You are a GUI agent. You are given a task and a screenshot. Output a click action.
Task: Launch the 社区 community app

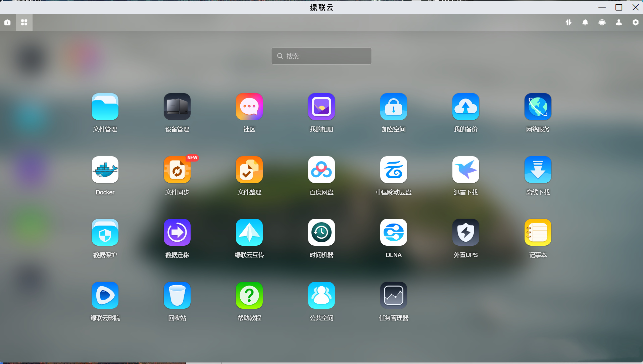(249, 107)
